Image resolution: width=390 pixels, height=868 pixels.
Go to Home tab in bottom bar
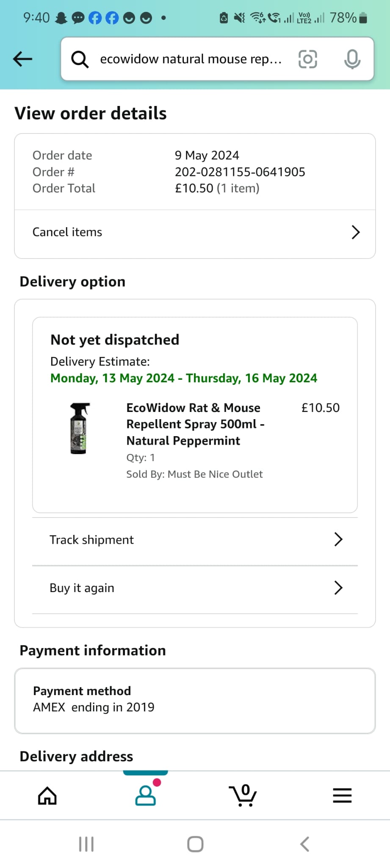(x=47, y=796)
